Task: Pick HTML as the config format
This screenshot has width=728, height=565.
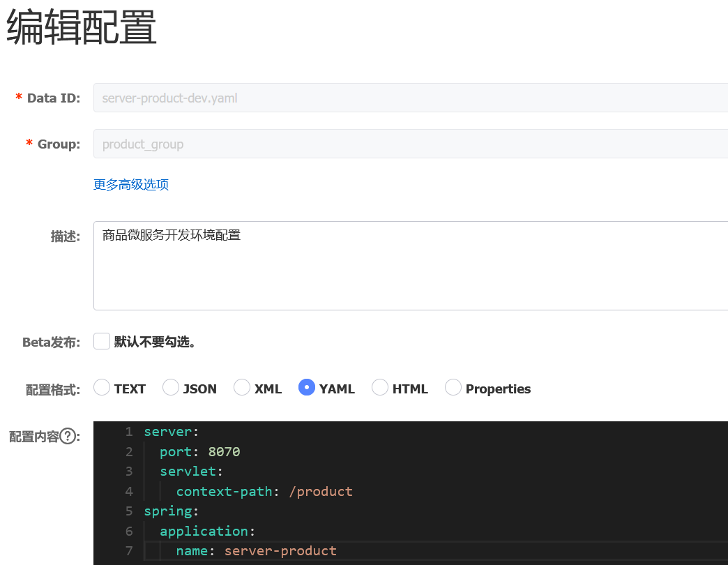Action: click(x=380, y=388)
